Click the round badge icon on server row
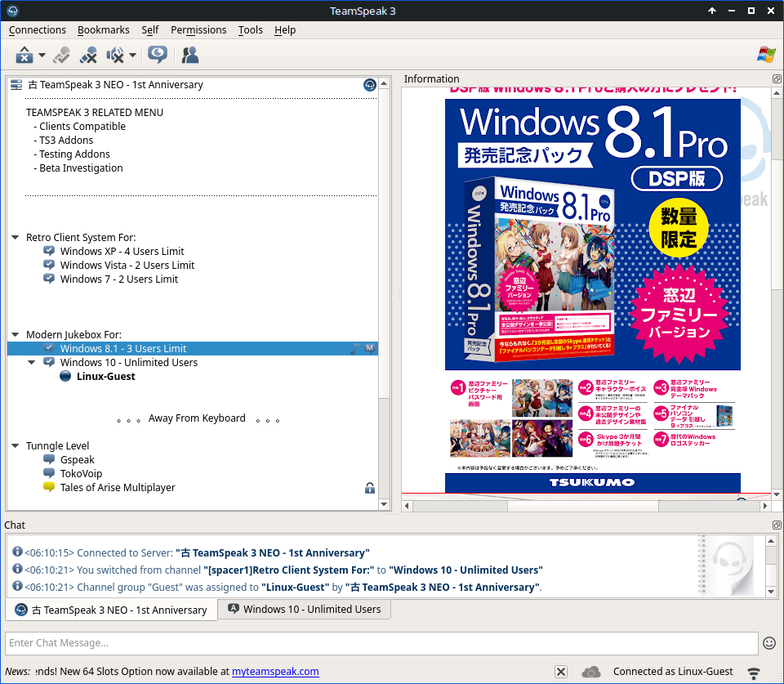Screen dimensions: 784x684 point(369,85)
